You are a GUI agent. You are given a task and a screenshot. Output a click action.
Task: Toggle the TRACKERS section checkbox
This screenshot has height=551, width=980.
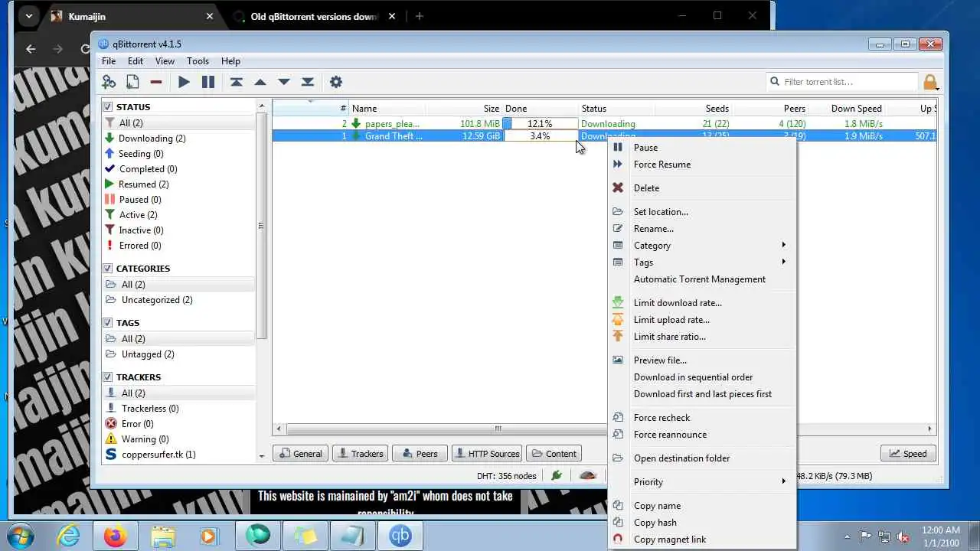point(108,377)
